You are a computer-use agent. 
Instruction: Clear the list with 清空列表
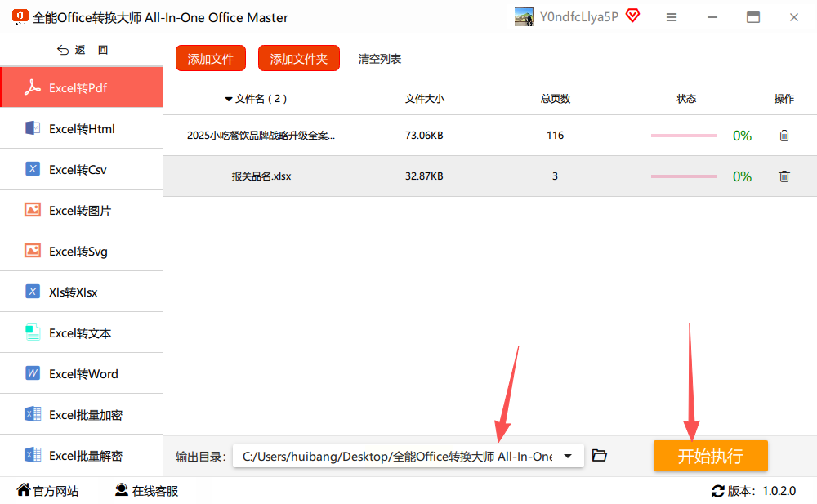(380, 59)
